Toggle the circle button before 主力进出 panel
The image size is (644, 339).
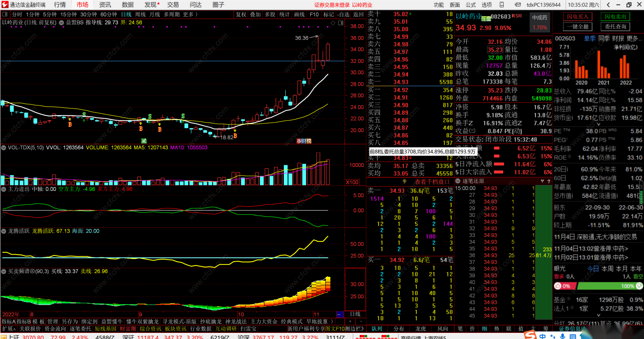pos(4,189)
